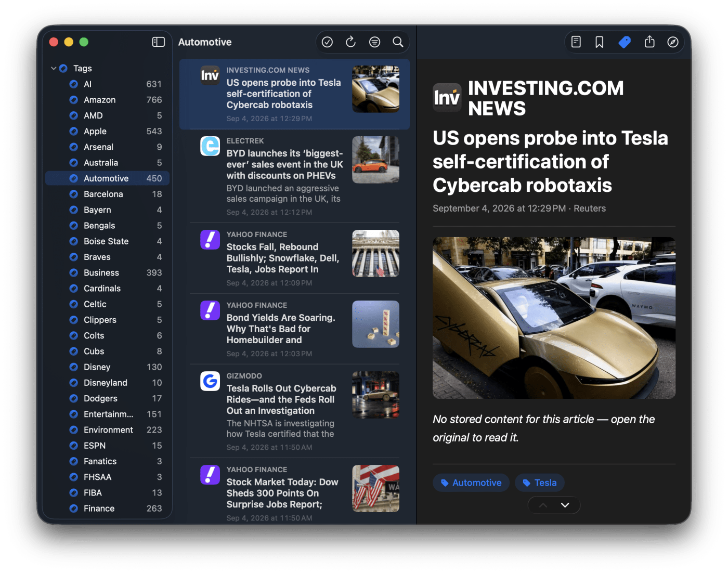
Task: Click the Tesla tag pill in the article
Action: (540, 483)
